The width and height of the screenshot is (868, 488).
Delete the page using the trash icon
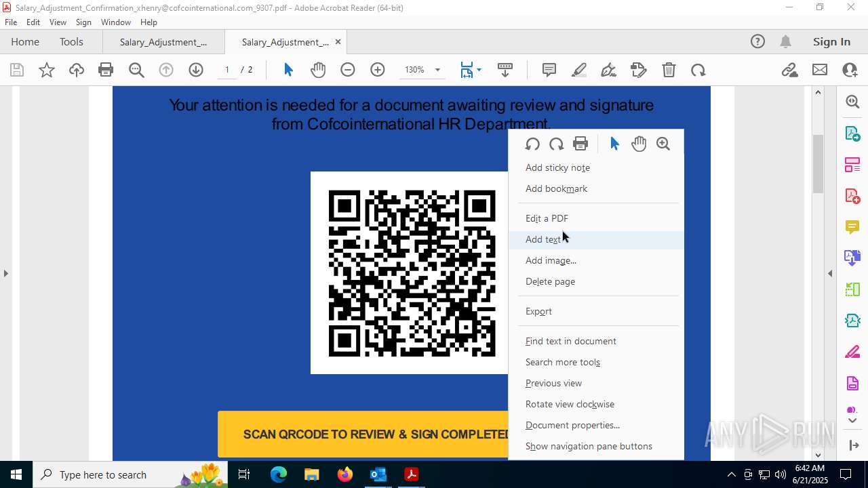669,70
